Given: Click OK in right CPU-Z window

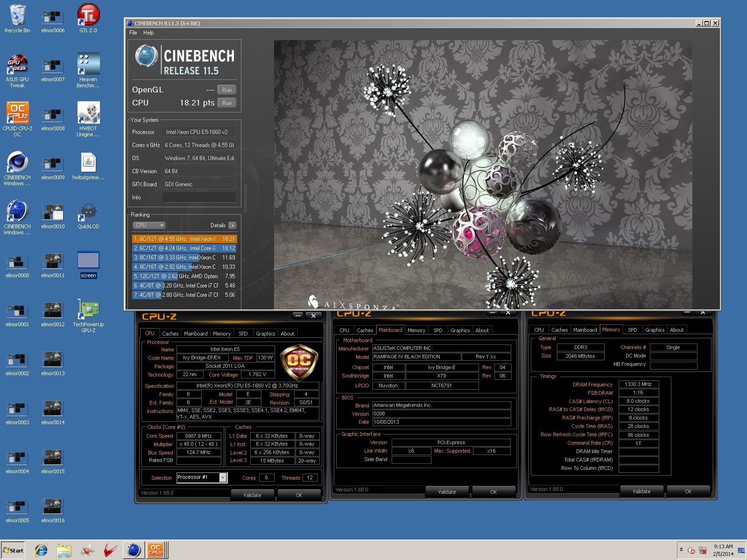Looking at the screenshot, I should click(688, 491).
